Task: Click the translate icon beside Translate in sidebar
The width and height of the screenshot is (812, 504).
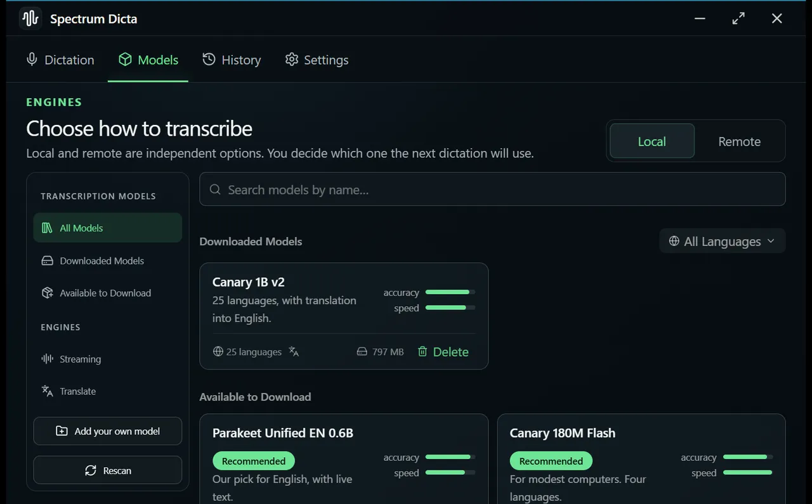Action: tap(47, 391)
